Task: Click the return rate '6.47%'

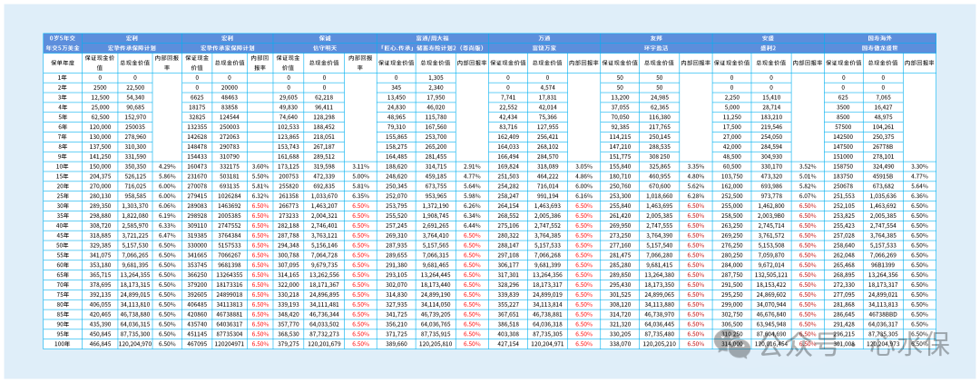Action: point(168,236)
